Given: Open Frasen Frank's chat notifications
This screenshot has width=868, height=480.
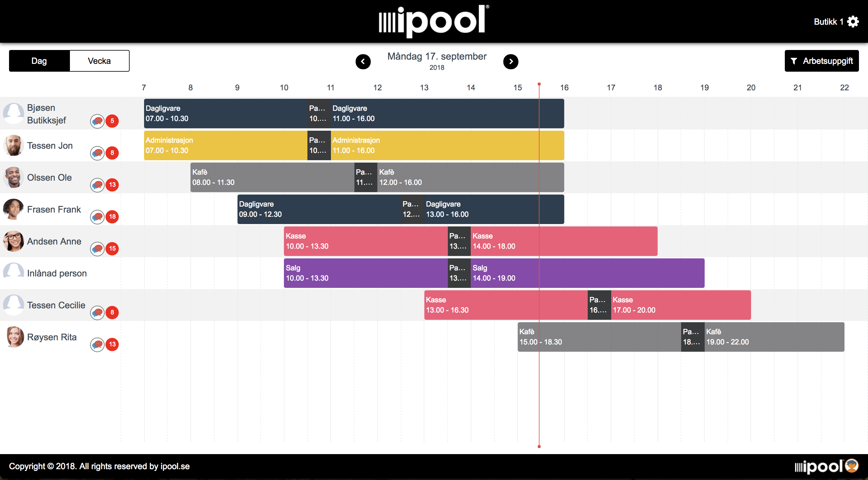Looking at the screenshot, I should click(x=97, y=217).
